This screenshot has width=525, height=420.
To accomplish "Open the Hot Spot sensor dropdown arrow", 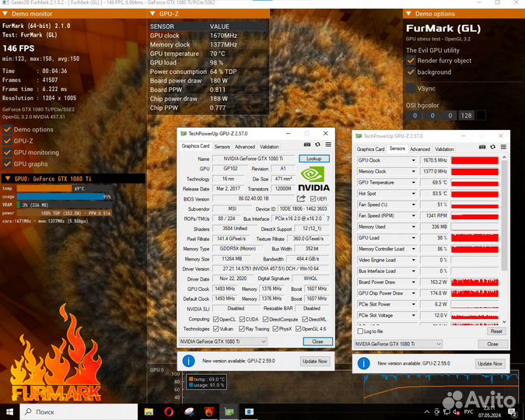I will click(x=414, y=194).
